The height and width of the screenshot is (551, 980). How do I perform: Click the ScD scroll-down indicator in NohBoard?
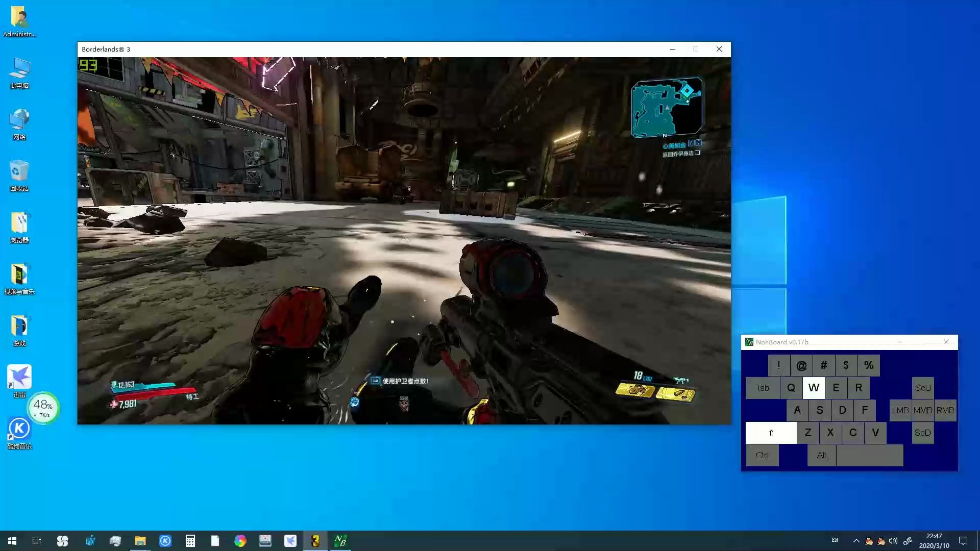(923, 433)
